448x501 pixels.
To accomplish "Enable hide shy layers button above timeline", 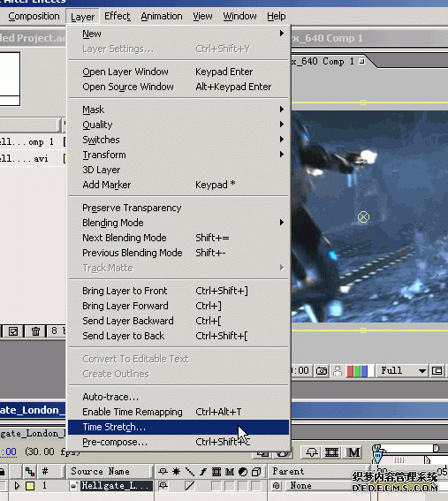I will click(312, 452).
